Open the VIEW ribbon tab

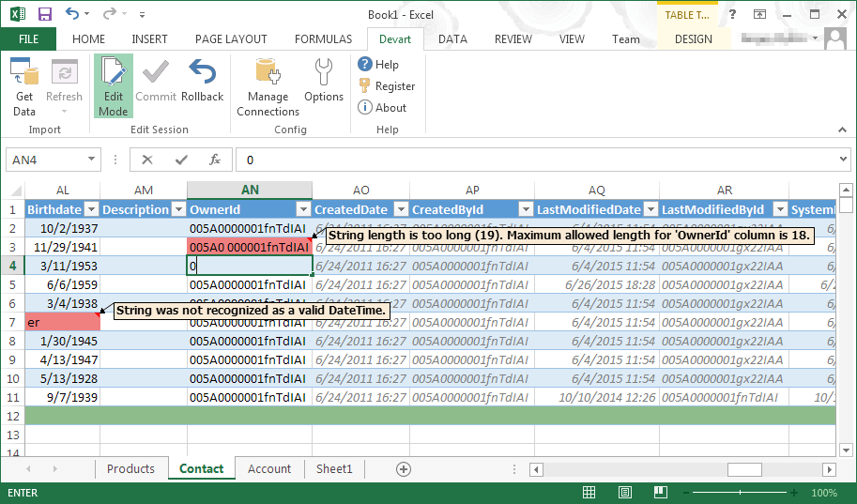(x=572, y=38)
